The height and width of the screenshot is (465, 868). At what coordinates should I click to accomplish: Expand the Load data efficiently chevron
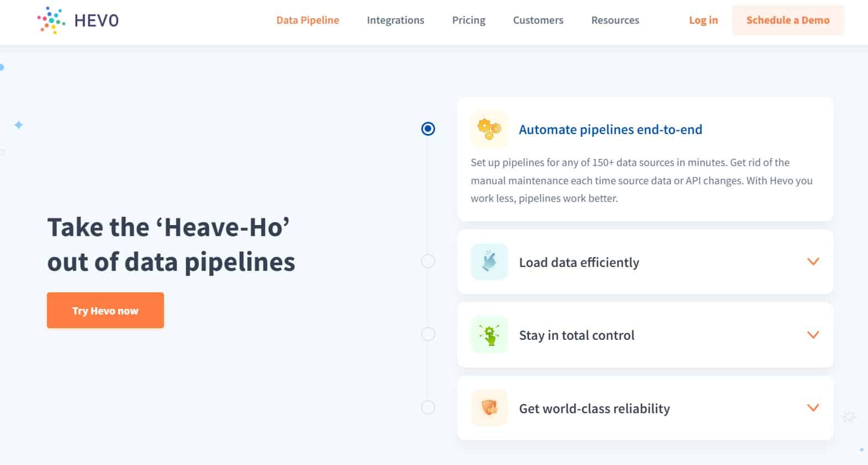(813, 261)
